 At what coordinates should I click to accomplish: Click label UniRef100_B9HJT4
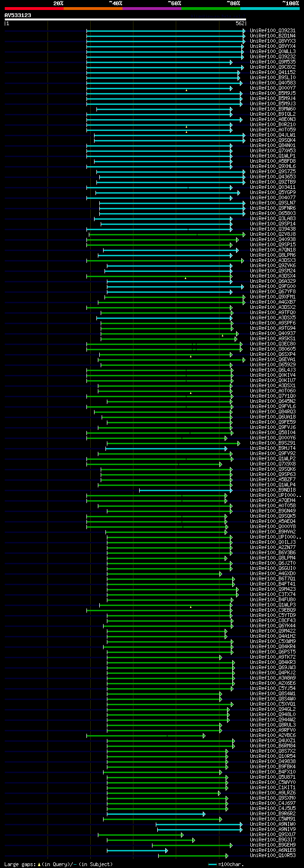point(273,448)
